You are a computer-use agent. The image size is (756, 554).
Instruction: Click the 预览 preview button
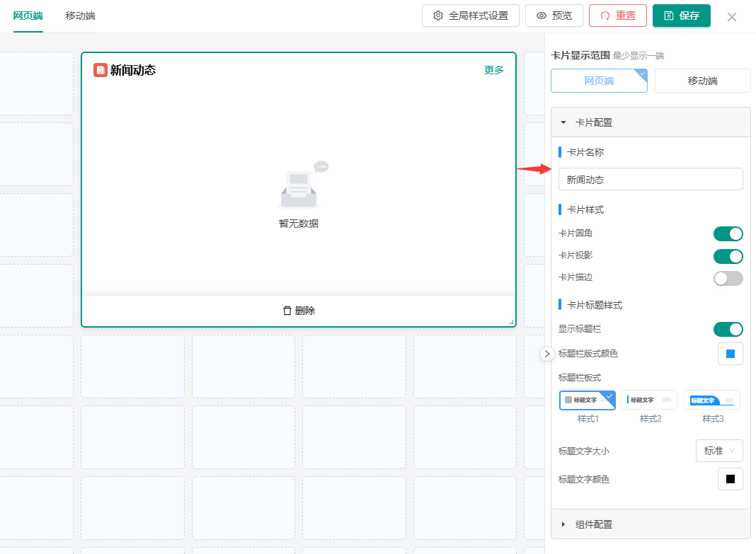(x=554, y=16)
